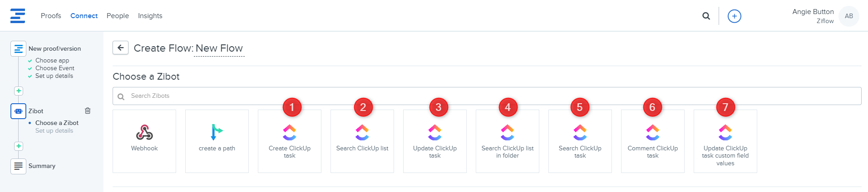Go to the Insights tab
This screenshot has height=192, width=868.
pos(150,16)
